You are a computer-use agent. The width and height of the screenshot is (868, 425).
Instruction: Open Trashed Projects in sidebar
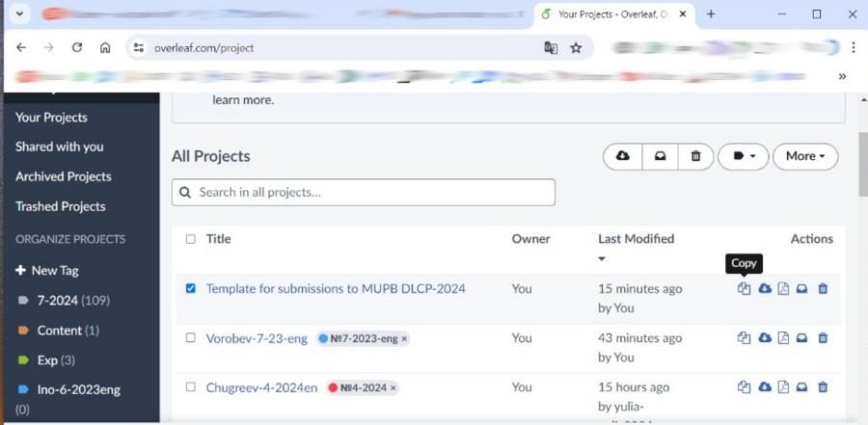click(x=61, y=206)
